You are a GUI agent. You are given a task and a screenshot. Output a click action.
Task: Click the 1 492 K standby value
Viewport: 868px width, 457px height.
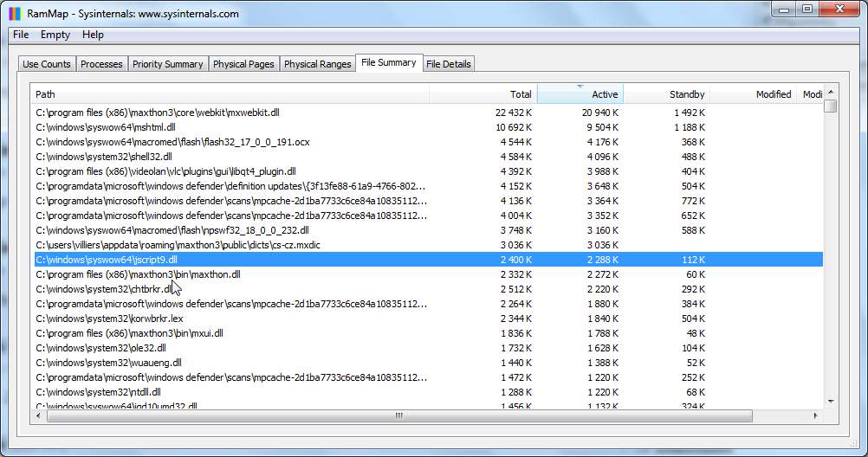690,113
